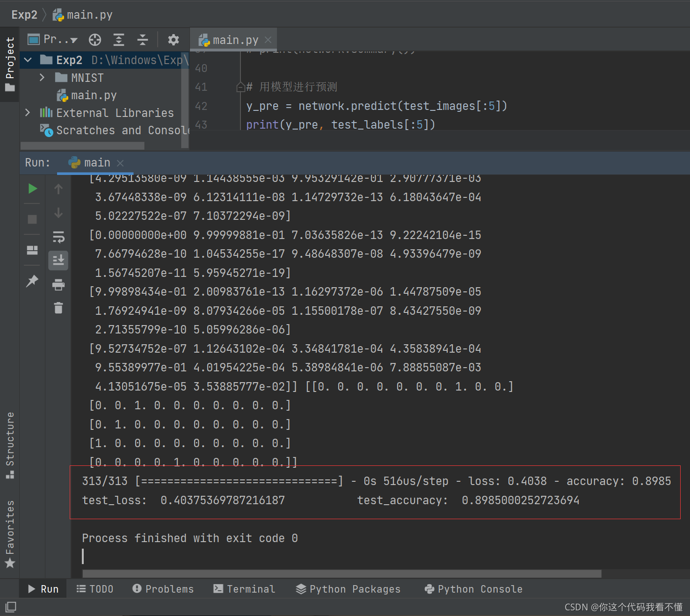Open Project view options gear icon
Viewport: 690px width, 616px height.
(174, 40)
